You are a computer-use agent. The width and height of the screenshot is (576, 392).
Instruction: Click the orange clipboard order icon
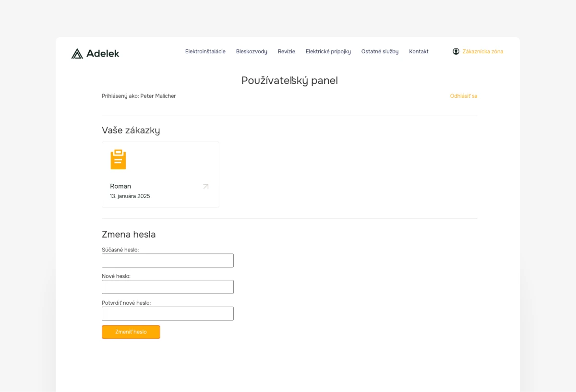(x=118, y=159)
